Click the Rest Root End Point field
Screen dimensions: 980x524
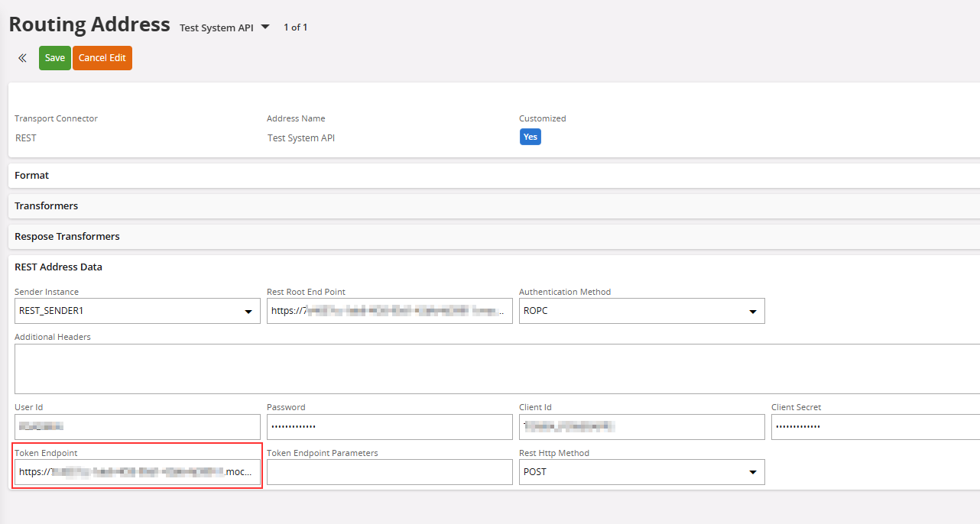coord(389,311)
